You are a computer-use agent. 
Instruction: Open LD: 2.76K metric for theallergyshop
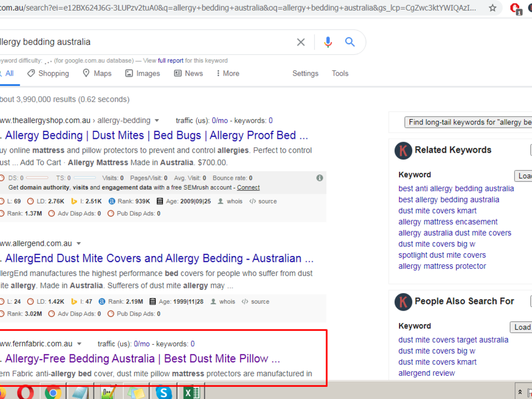click(45, 201)
